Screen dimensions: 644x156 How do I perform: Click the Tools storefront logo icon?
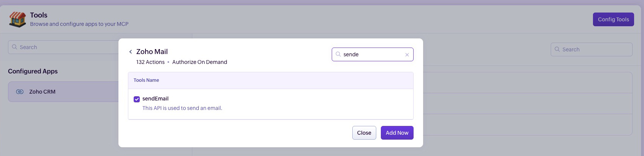pyautogui.click(x=18, y=19)
